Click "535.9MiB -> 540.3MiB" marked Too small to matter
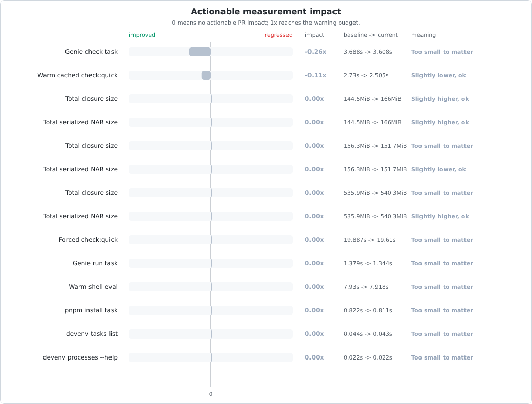532x404 pixels. point(375,193)
